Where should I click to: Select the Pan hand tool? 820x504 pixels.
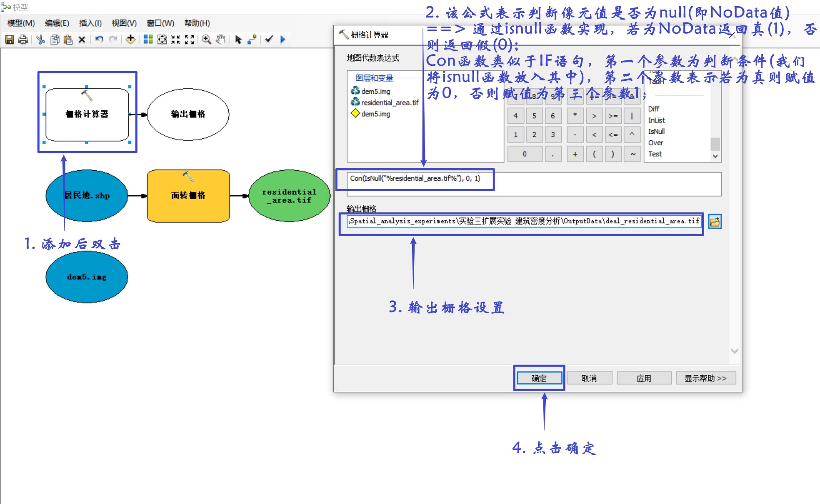[220, 40]
